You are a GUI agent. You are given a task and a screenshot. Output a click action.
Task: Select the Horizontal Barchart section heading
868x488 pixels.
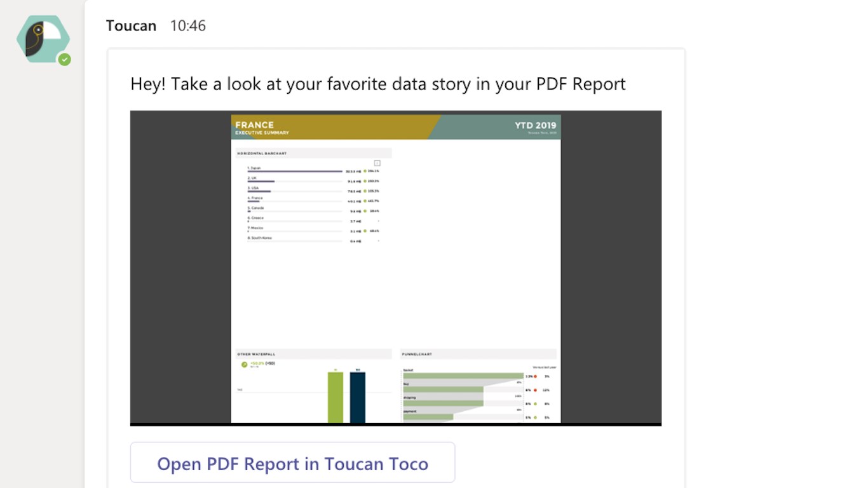point(262,153)
